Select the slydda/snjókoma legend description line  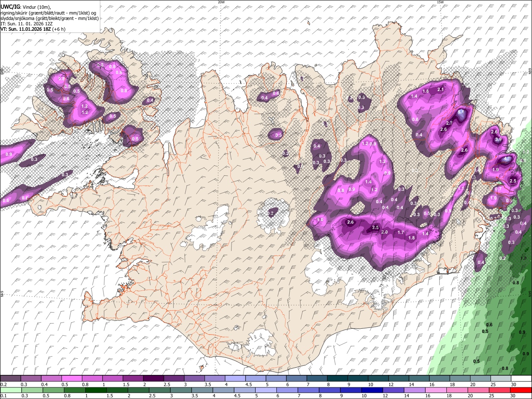(x=49, y=18)
